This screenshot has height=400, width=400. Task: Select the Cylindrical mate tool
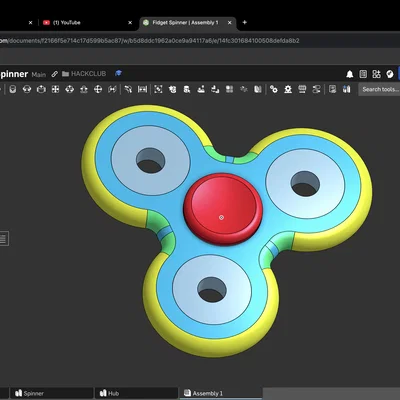[x=69, y=89]
